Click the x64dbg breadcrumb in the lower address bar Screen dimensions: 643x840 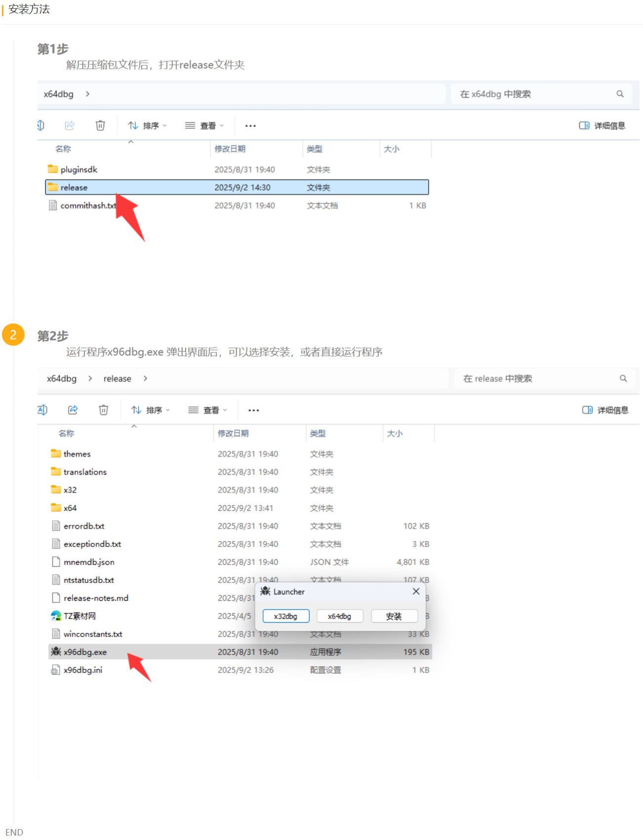click(x=62, y=378)
